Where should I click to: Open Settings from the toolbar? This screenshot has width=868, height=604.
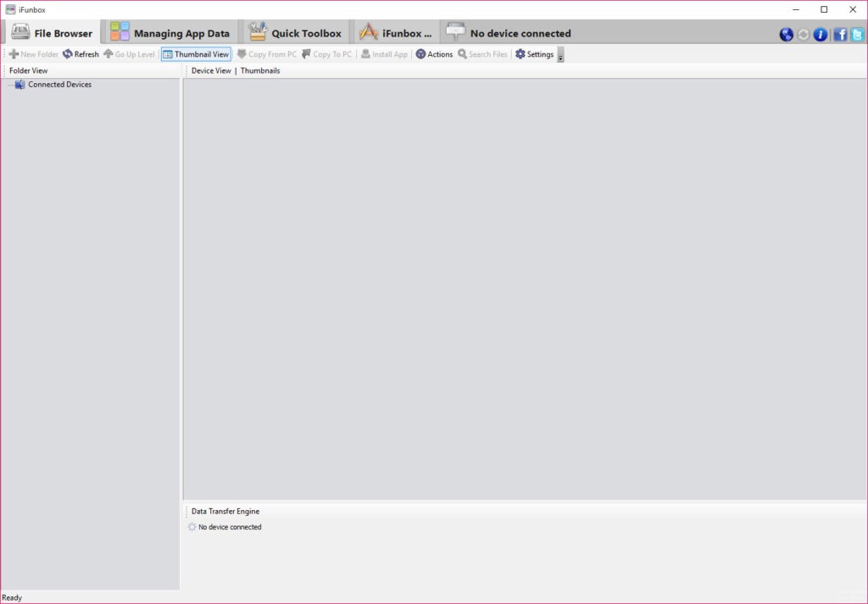click(535, 54)
